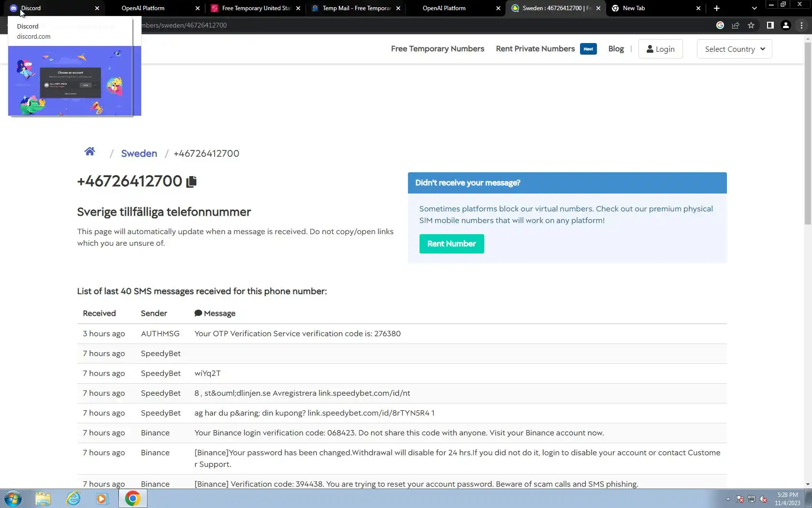
Task: Toggle the Chrome side panel icon
Action: 770,25
